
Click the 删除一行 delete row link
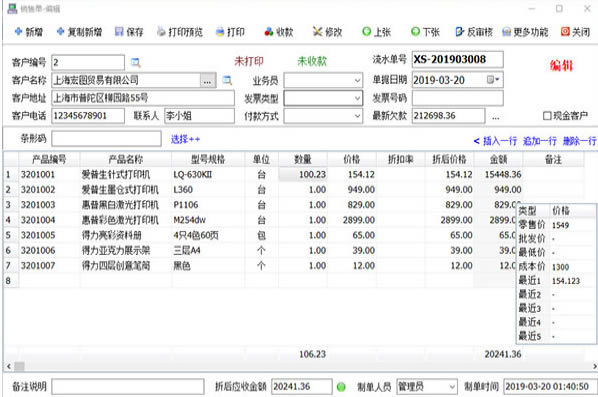580,141
